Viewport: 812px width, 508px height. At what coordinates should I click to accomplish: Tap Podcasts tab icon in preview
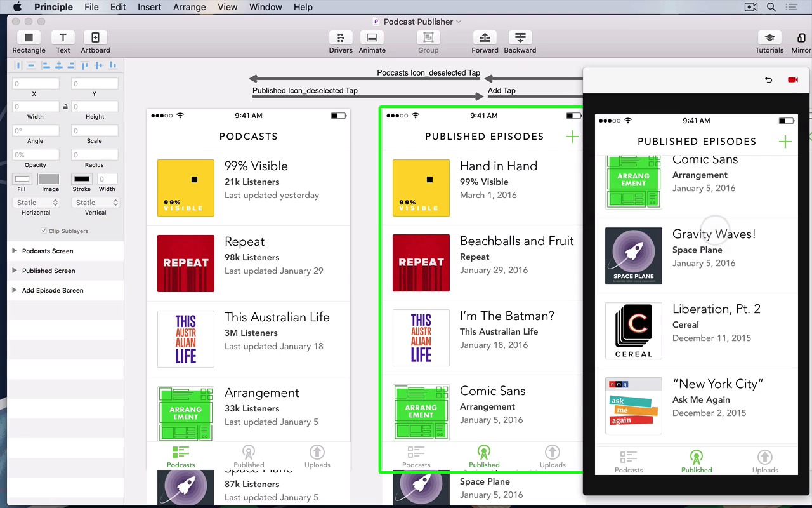[x=629, y=457]
